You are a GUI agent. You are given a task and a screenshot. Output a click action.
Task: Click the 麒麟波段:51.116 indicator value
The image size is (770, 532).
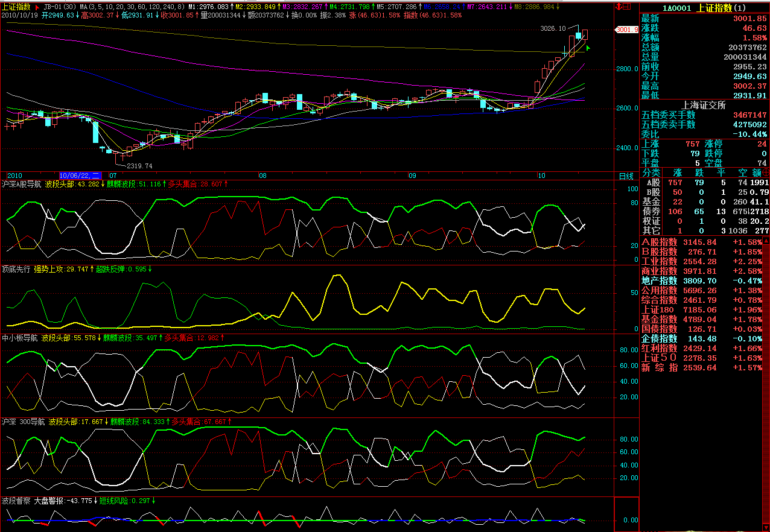pyautogui.click(x=133, y=185)
